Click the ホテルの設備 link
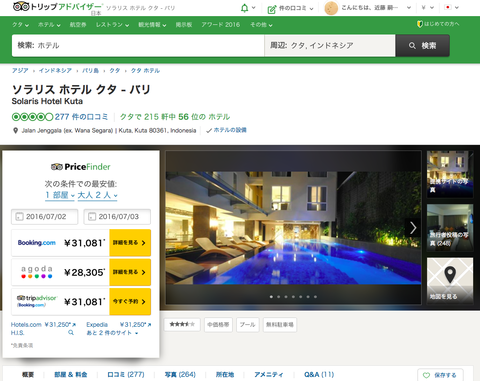 tap(230, 130)
